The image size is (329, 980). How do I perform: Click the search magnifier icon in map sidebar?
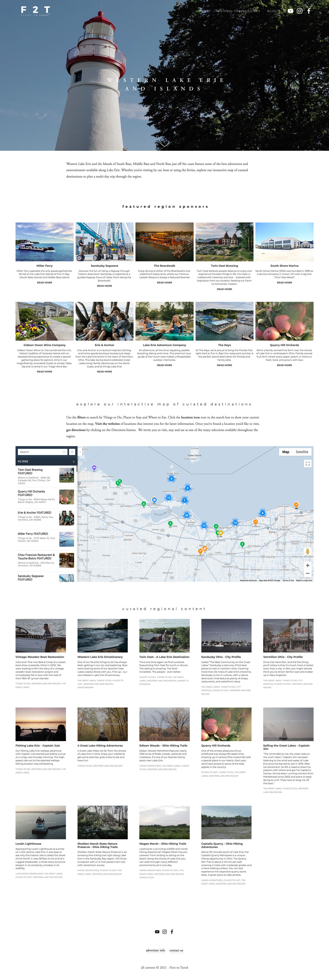[64, 452]
